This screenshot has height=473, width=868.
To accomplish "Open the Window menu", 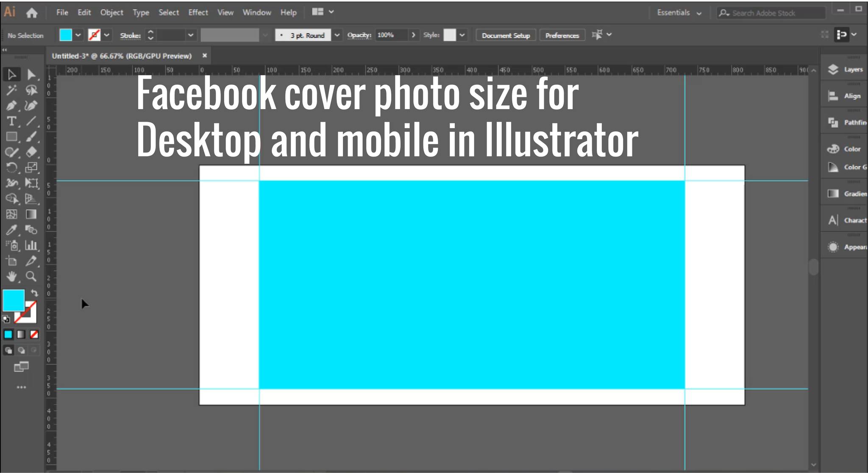I will [257, 12].
